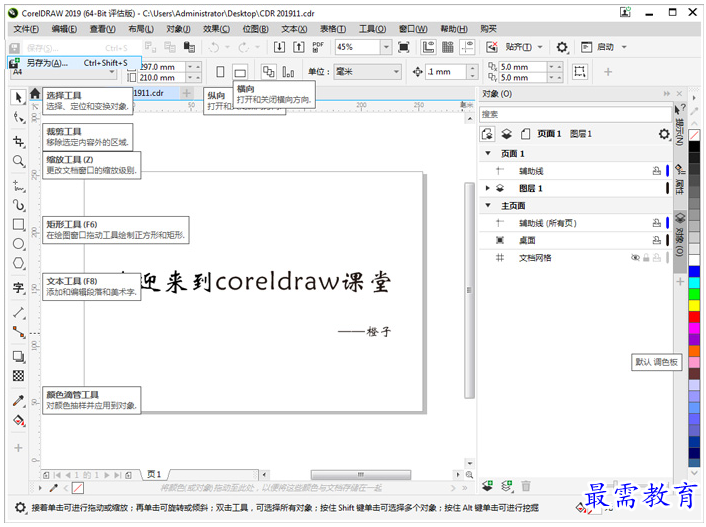Open the 效果(C) menu
706x527 pixels.
pyautogui.click(x=216, y=29)
